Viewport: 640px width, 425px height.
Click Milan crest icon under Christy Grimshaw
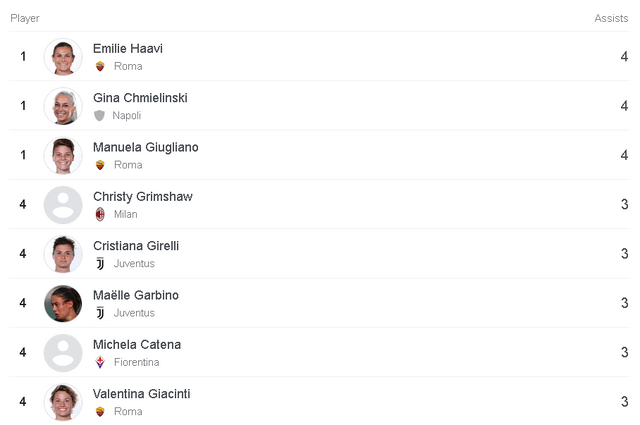click(99, 214)
